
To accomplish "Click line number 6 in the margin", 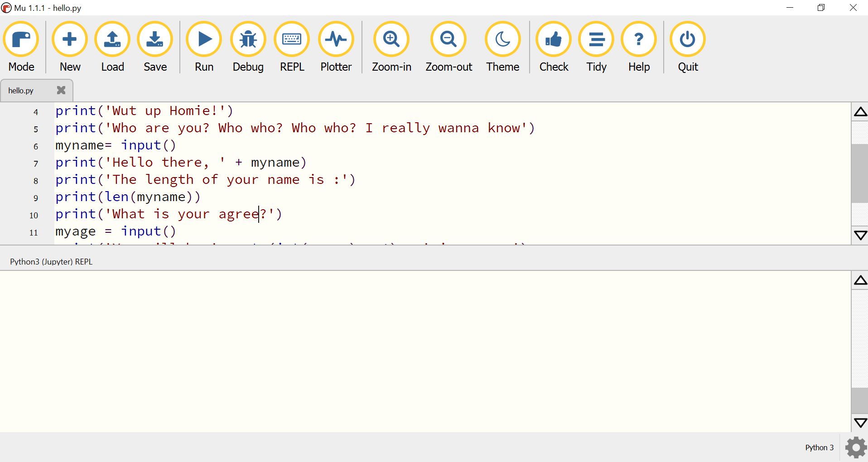I will point(36,146).
